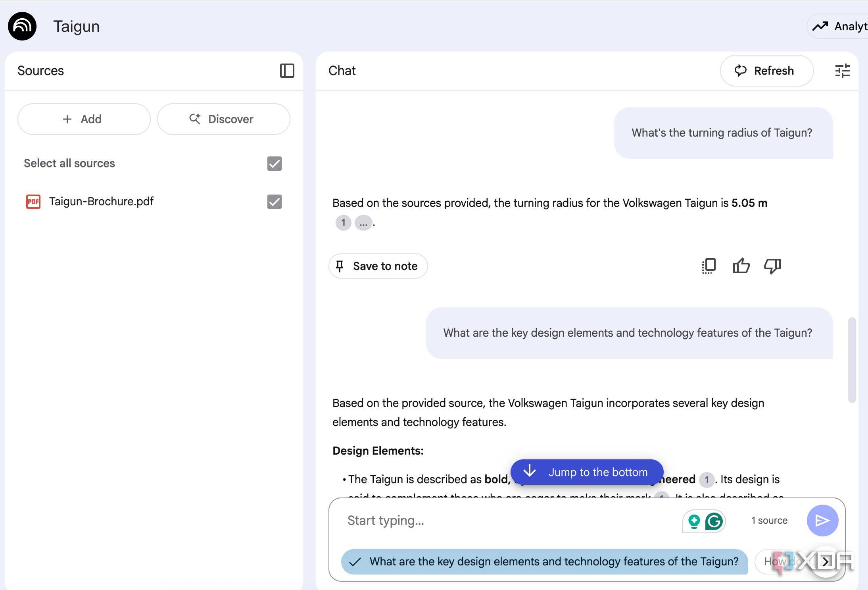The width and height of the screenshot is (868, 590).
Task: Click the chat vertical scrollbar
Action: point(852,360)
